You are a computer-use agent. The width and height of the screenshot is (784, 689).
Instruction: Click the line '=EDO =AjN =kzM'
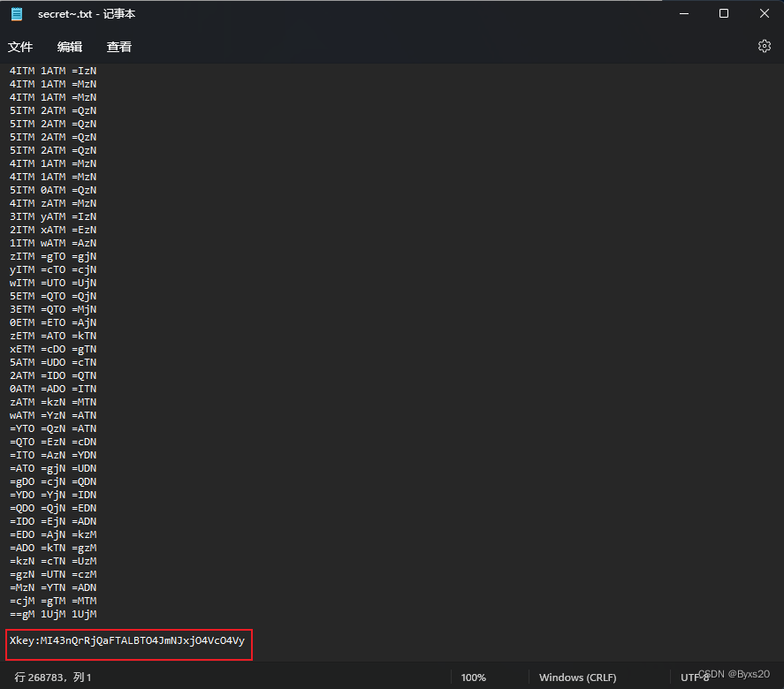[53, 534]
